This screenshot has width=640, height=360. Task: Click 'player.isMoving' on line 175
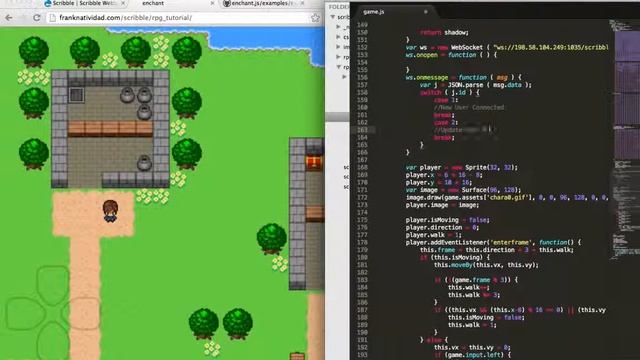[x=432, y=220]
